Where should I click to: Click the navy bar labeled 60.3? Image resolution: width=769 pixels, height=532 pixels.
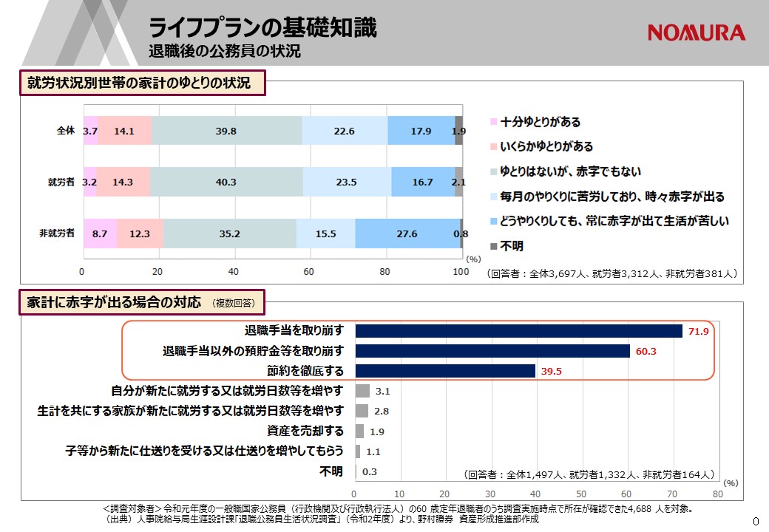tap(492, 351)
